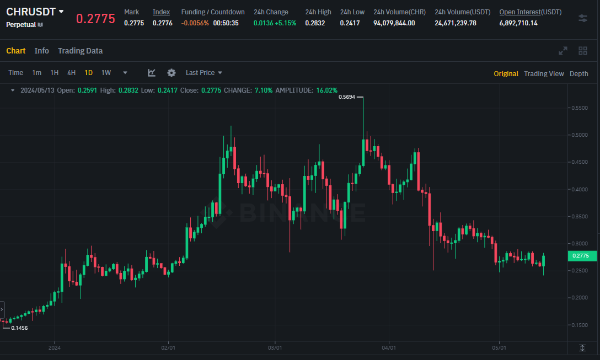Switch to Original chart view
This screenshot has width=600, height=360.
coord(505,73)
